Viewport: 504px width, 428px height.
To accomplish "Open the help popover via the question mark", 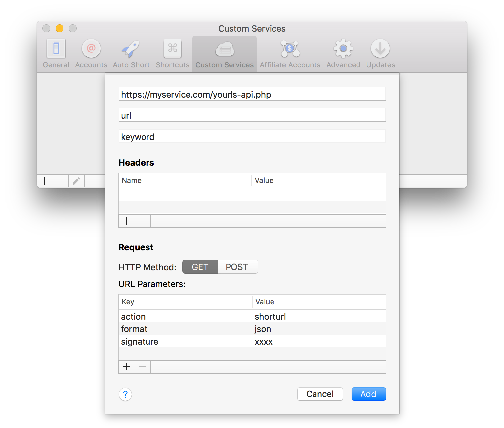I will [125, 394].
